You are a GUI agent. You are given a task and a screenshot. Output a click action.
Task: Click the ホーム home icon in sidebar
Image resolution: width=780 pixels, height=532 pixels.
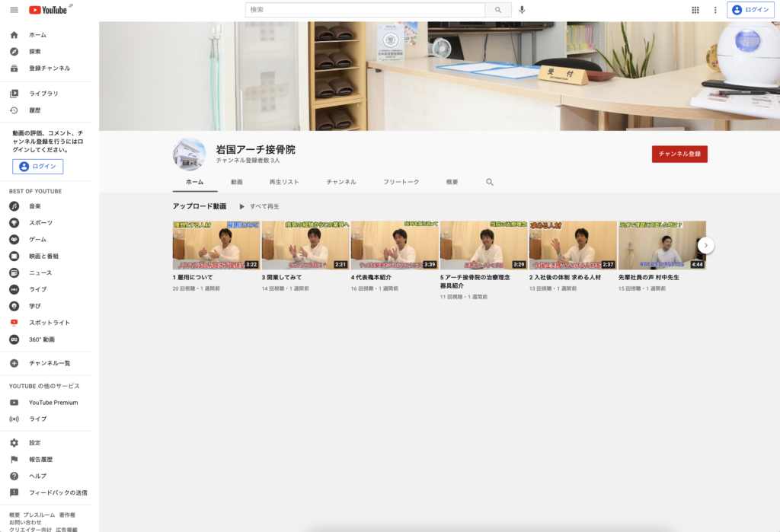(x=14, y=35)
